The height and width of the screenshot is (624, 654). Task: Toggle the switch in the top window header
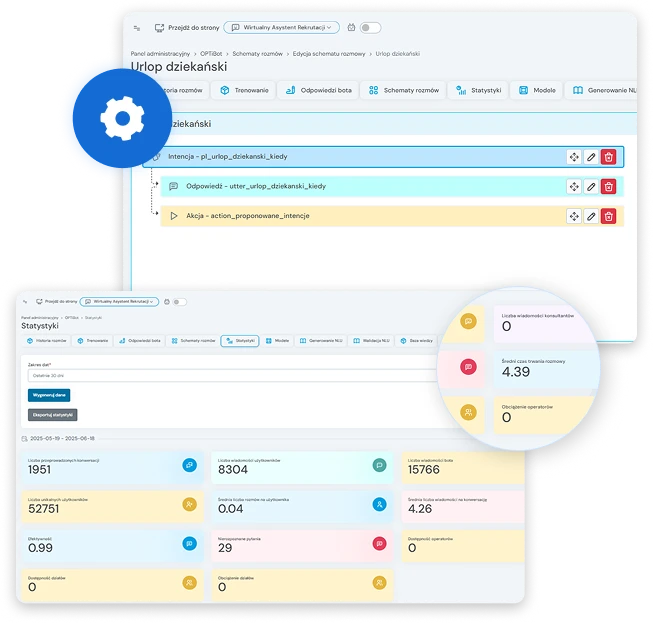tap(370, 28)
